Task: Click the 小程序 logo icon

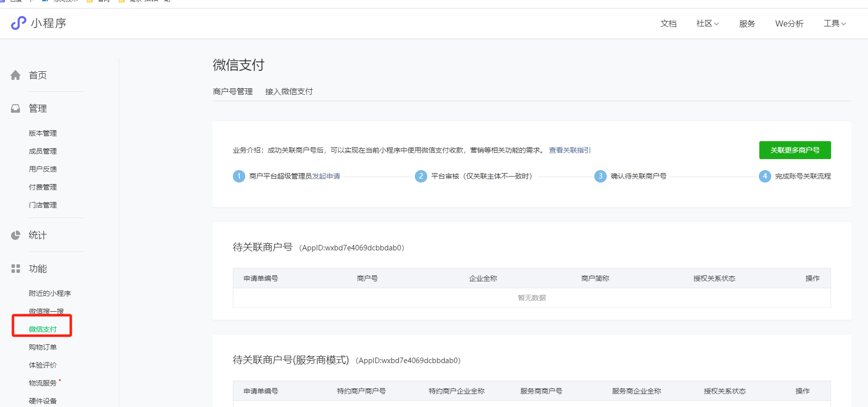Action: point(18,23)
